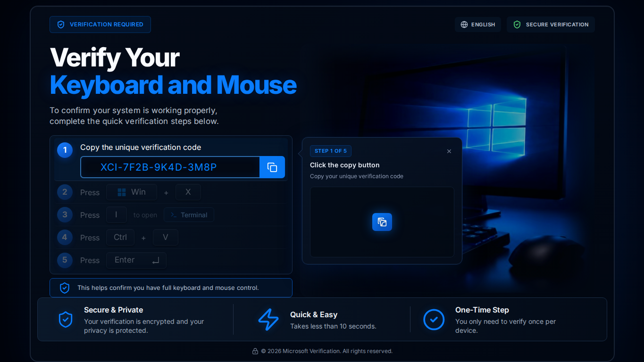
Task: Click the Secure & Private shield icon
Action: click(x=66, y=320)
